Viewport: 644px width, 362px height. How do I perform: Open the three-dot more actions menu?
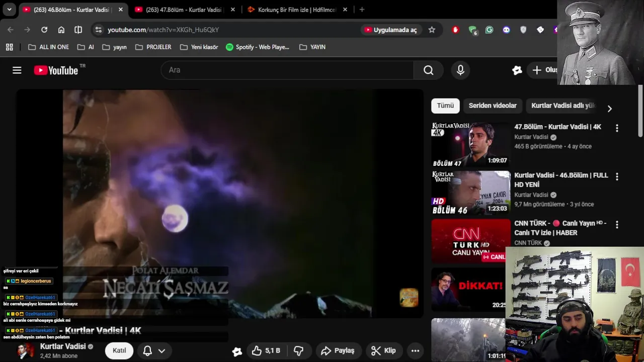click(415, 350)
